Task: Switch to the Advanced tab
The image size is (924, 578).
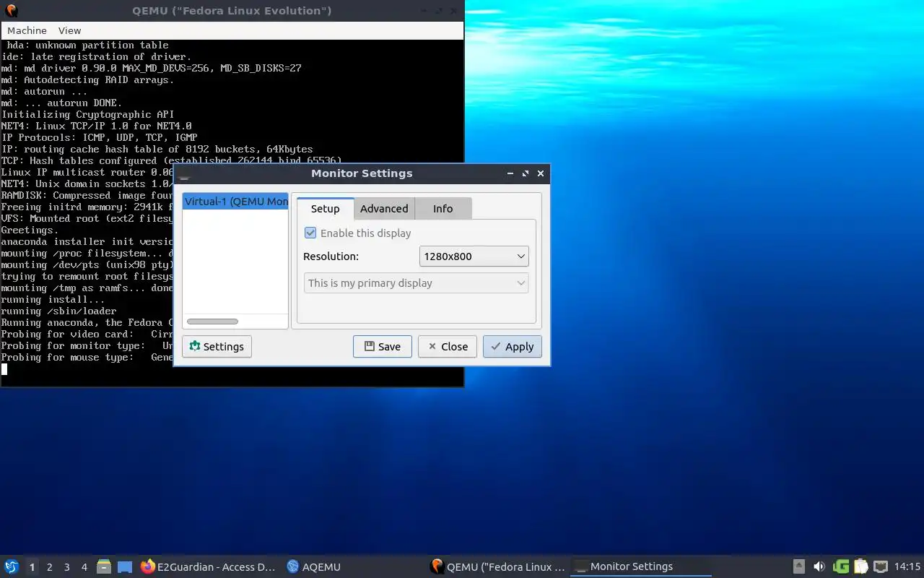Action: (x=384, y=208)
